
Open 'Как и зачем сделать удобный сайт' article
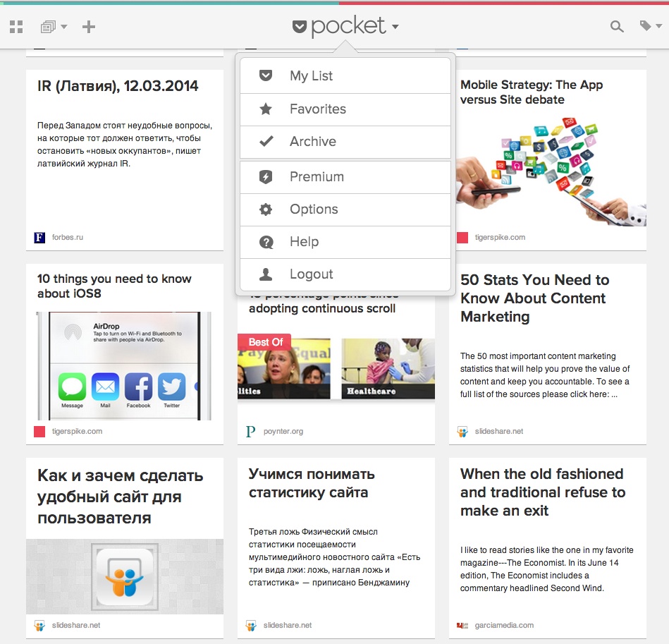121,497
